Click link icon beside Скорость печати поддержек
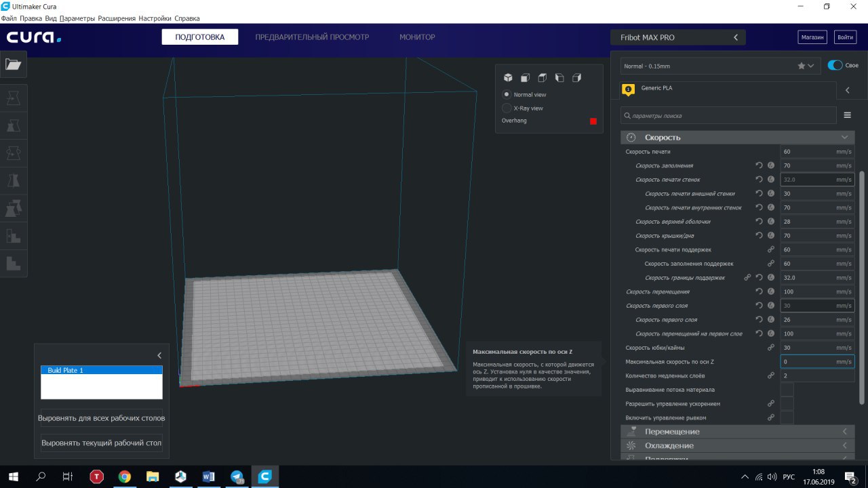Viewport: 868px width, 488px height. (771, 249)
